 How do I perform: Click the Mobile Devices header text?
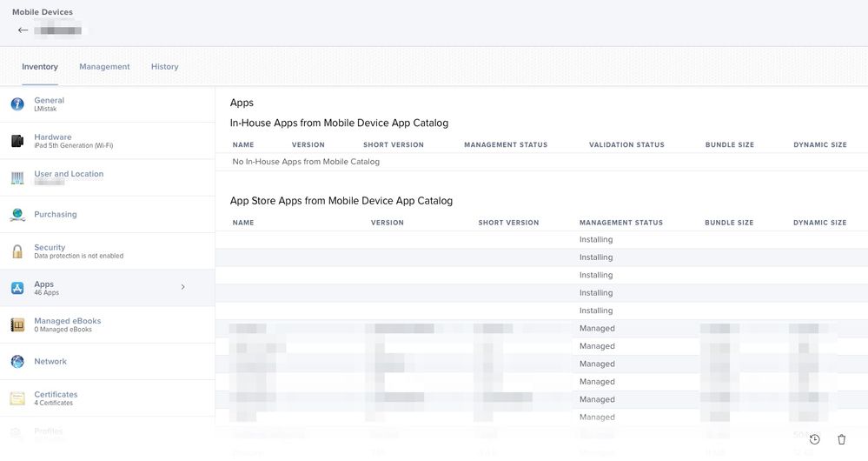[43, 11]
